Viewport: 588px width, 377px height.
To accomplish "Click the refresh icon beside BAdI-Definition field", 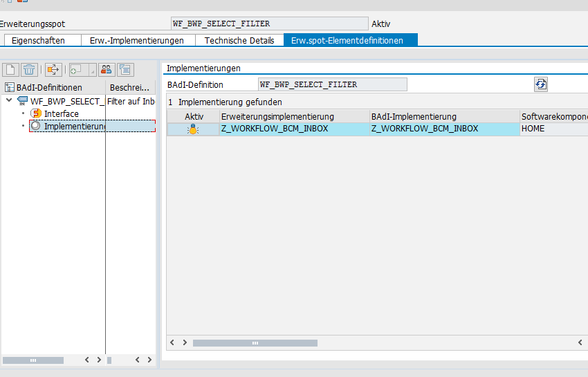I will coord(541,84).
